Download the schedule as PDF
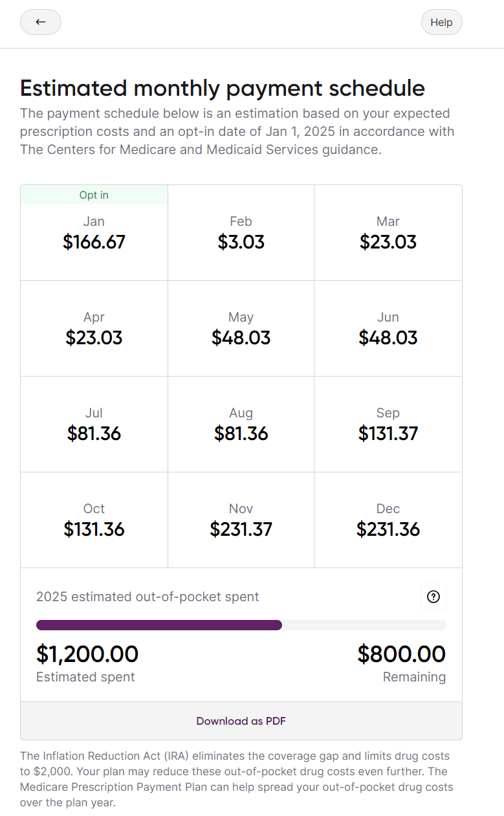Screen dimensions: 504x816 point(241,721)
